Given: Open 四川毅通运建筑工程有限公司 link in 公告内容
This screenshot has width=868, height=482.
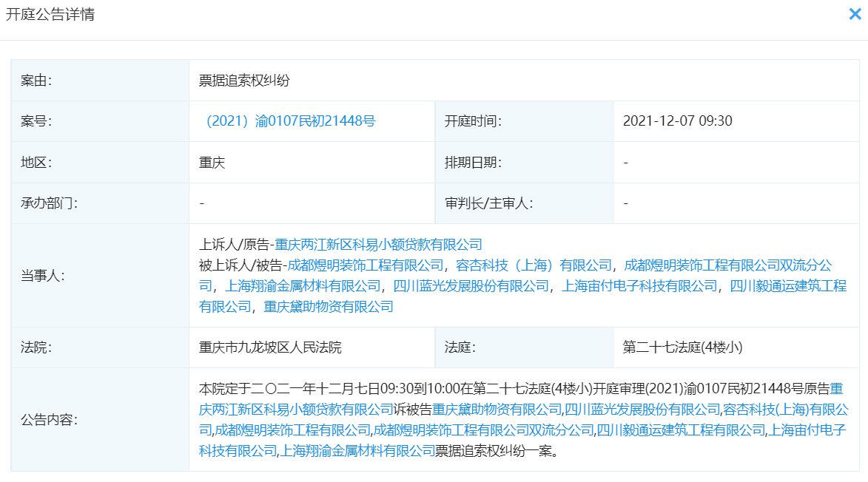Looking at the screenshot, I should 682,430.
